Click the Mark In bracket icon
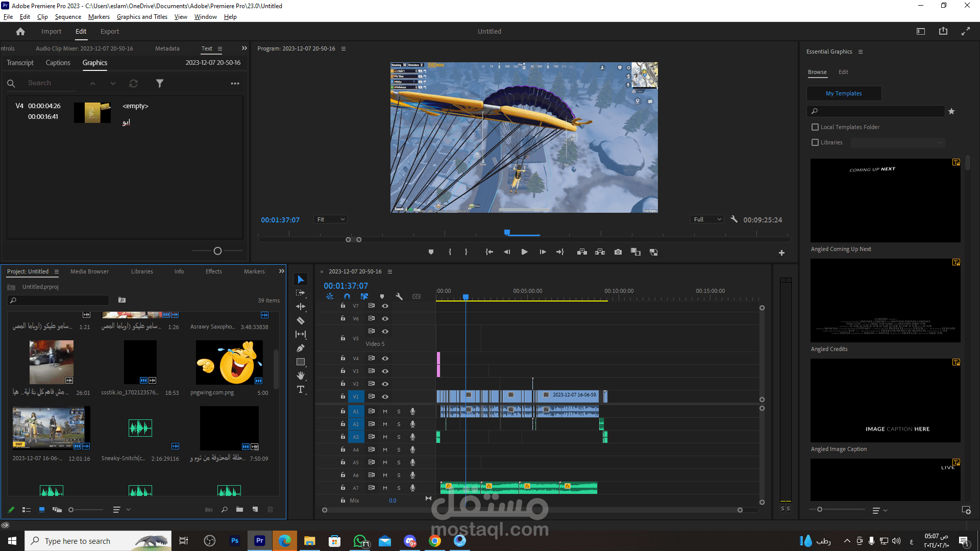The height and width of the screenshot is (551, 980). (x=450, y=252)
